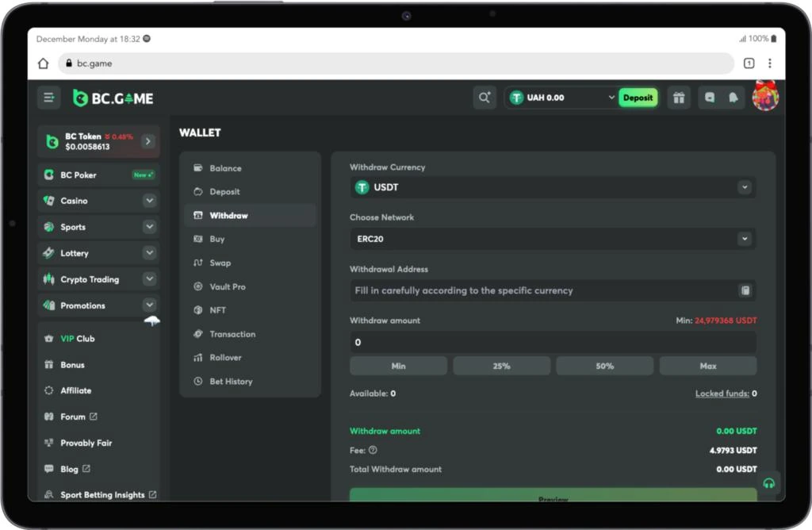Click the VIP Club crown icon
The width and height of the screenshot is (812, 530).
[x=48, y=339]
